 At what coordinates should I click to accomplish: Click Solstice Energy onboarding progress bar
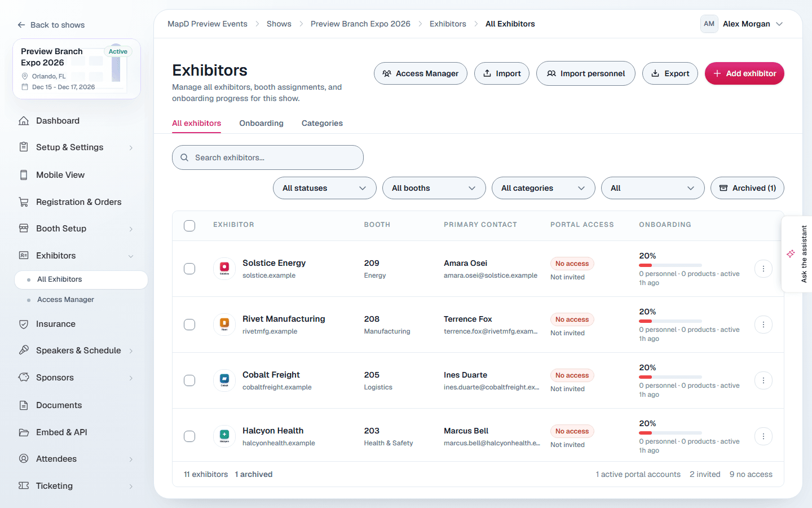pos(670,265)
